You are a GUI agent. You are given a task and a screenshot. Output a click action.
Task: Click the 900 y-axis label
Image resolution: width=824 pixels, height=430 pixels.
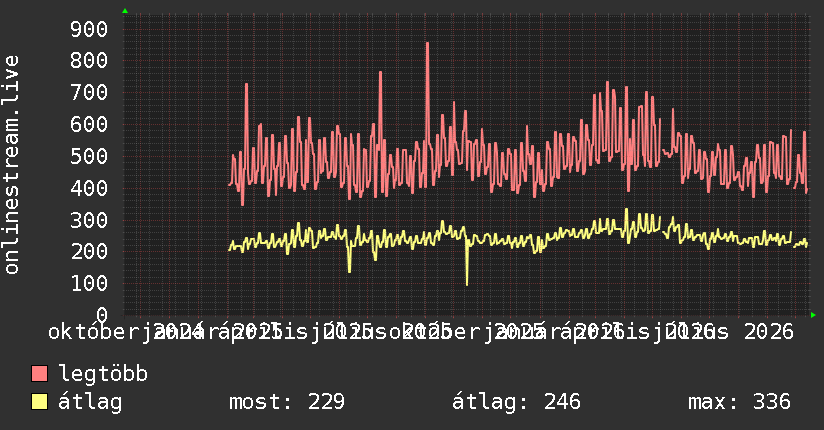[x=89, y=29]
